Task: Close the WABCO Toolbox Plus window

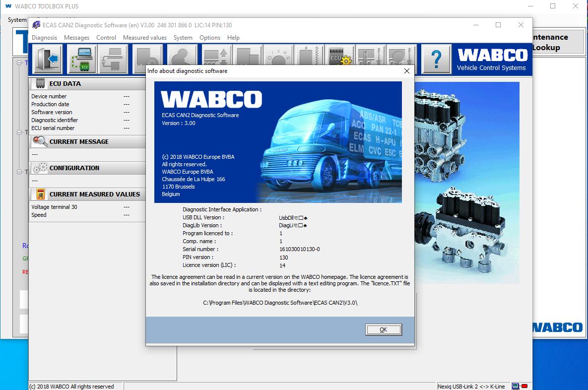Action: (x=575, y=6)
